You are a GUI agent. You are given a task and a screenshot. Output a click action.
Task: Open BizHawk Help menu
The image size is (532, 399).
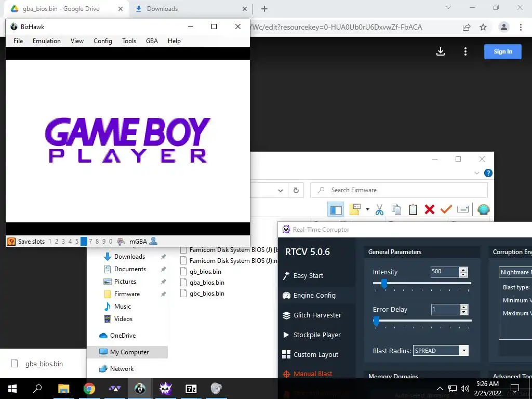pos(174,41)
